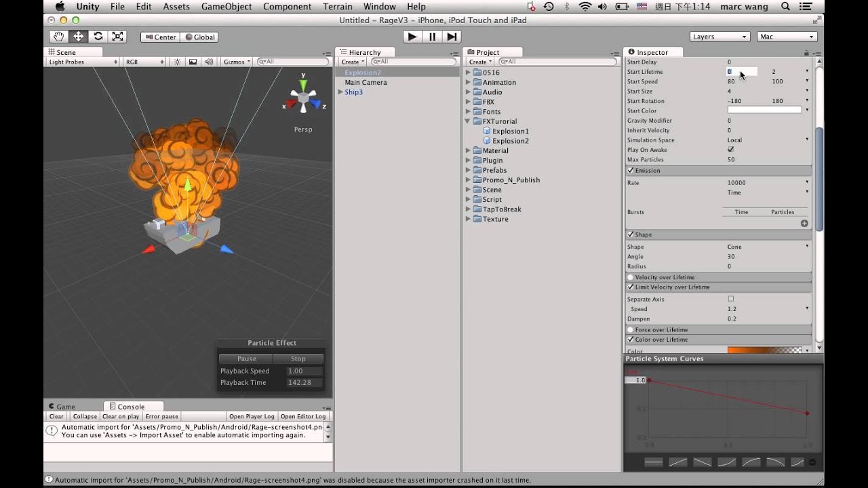Click the Particle Effect Stop button
868x488 pixels.
pyautogui.click(x=298, y=359)
